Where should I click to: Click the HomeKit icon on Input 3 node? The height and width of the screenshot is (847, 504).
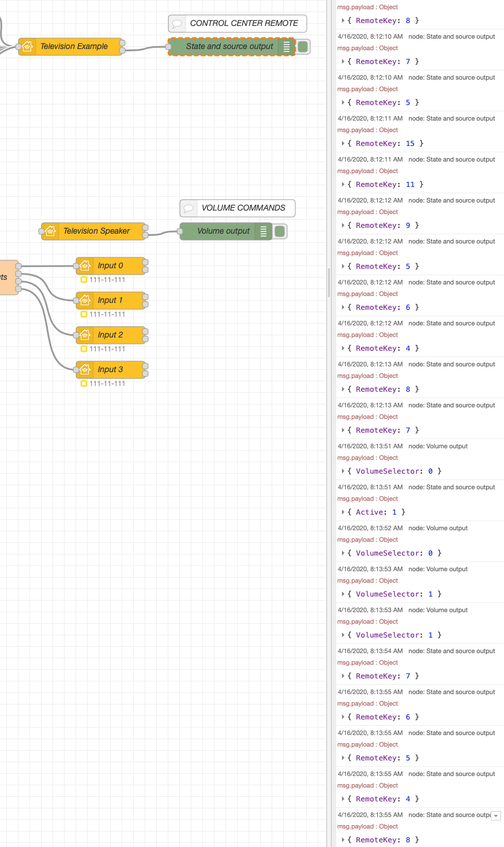85,370
